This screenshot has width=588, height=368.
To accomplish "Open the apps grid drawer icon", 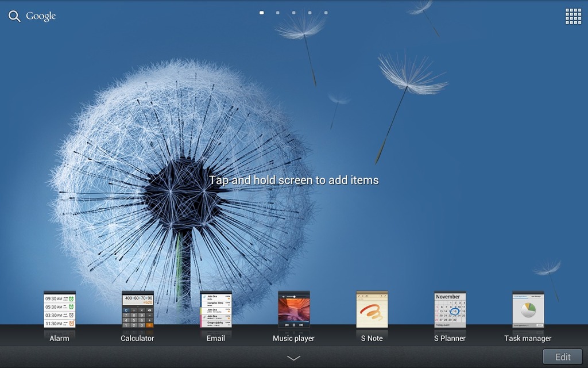I will (573, 16).
